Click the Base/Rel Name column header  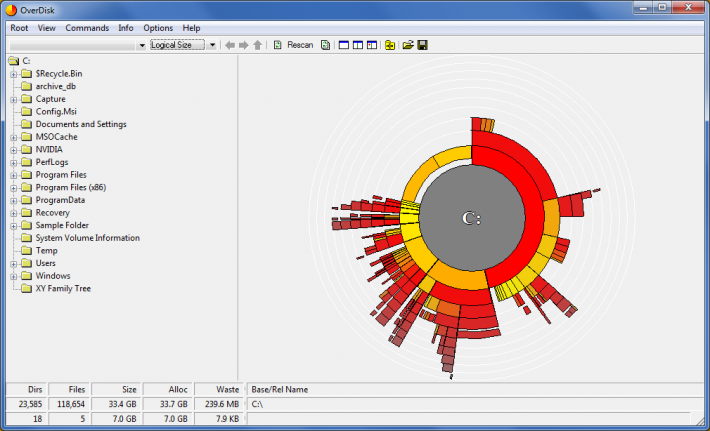click(x=475, y=389)
